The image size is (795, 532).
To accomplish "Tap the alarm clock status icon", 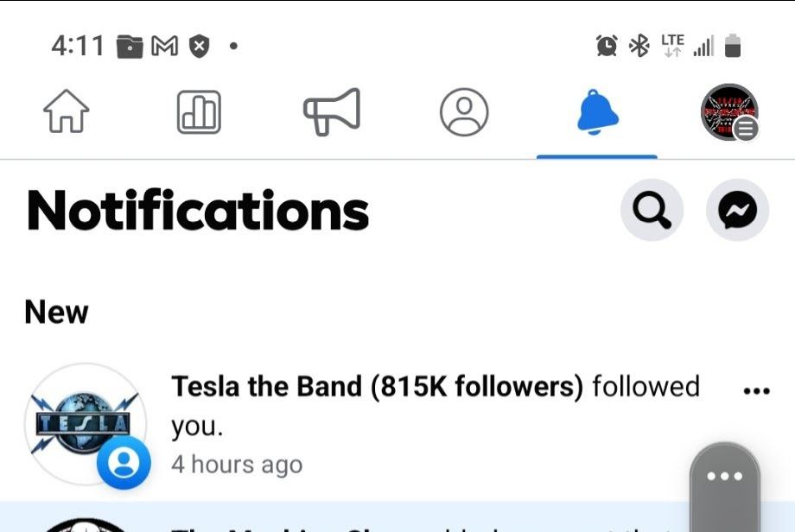I will (607, 46).
